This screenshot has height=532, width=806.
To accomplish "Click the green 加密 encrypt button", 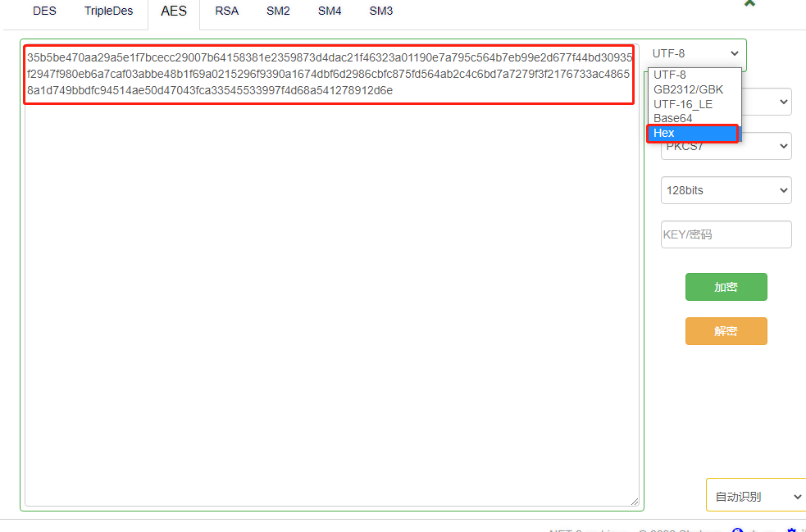I will pos(726,287).
